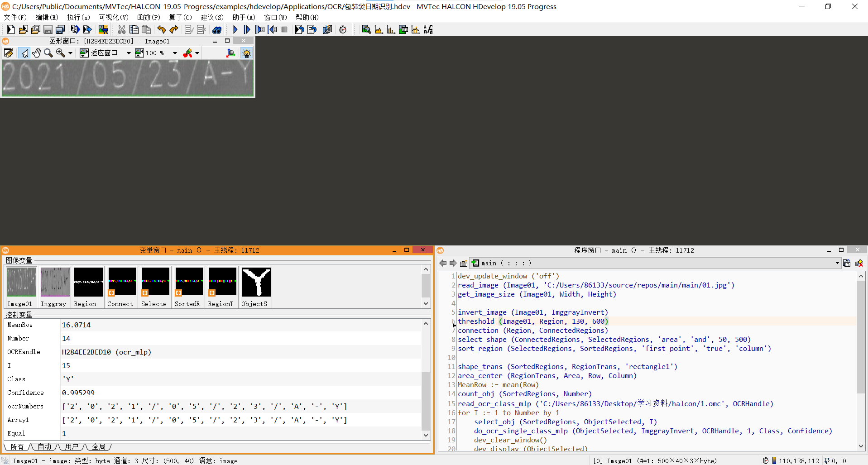
Task: Open the 100% zoom level dropdown
Action: [175, 53]
